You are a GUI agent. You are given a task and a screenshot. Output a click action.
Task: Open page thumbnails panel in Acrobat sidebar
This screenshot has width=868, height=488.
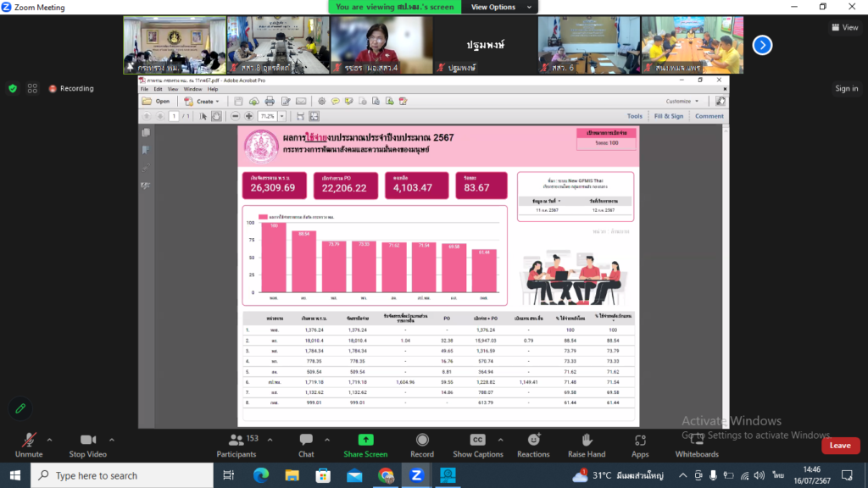click(x=146, y=133)
